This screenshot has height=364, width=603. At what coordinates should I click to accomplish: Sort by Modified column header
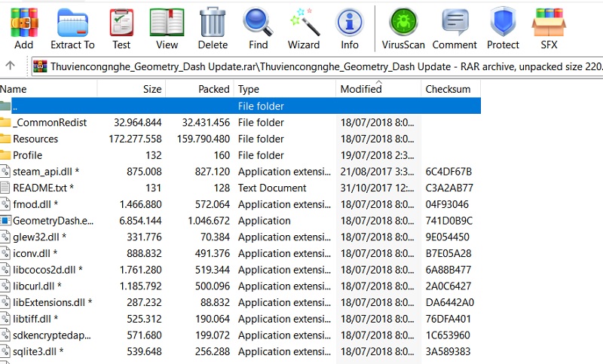[x=378, y=89]
